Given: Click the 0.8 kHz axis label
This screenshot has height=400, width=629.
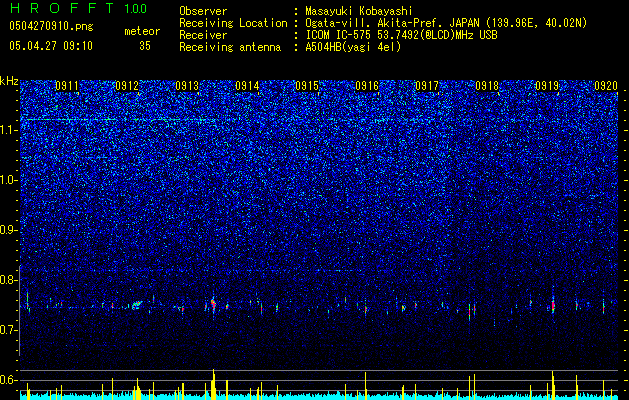Looking at the screenshot, I should [9, 280].
